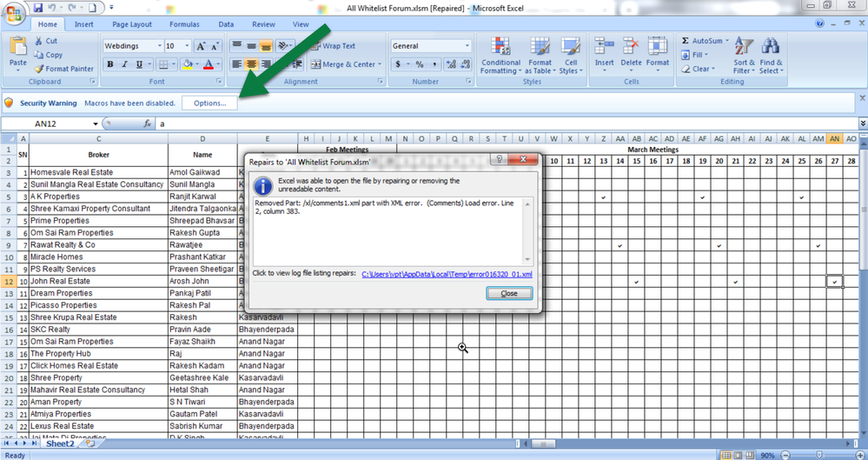
Task: Insert cells using Insert icon
Action: (x=604, y=47)
